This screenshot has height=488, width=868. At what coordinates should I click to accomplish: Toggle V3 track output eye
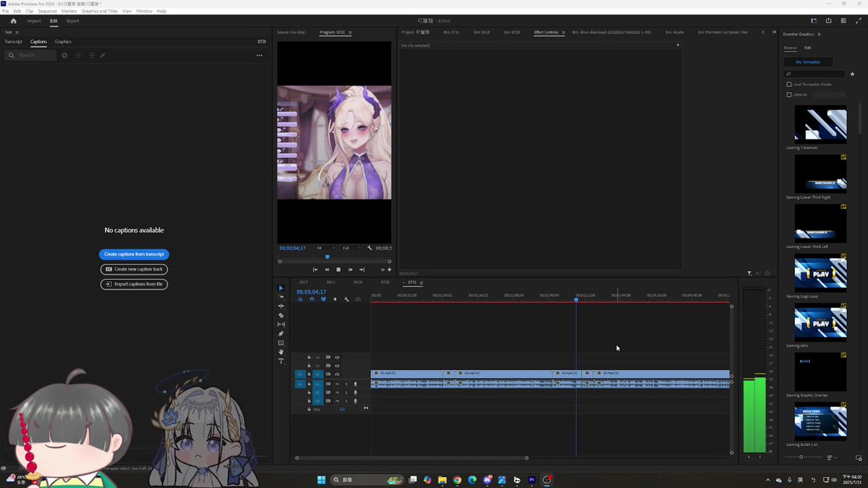click(x=337, y=357)
